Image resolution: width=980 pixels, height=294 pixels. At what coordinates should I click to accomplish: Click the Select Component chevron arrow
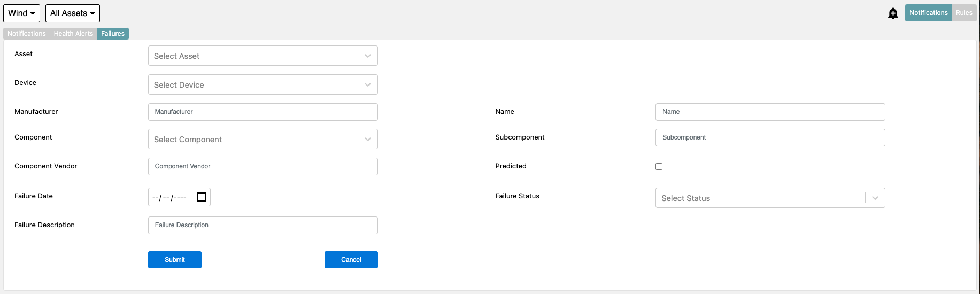[368, 139]
